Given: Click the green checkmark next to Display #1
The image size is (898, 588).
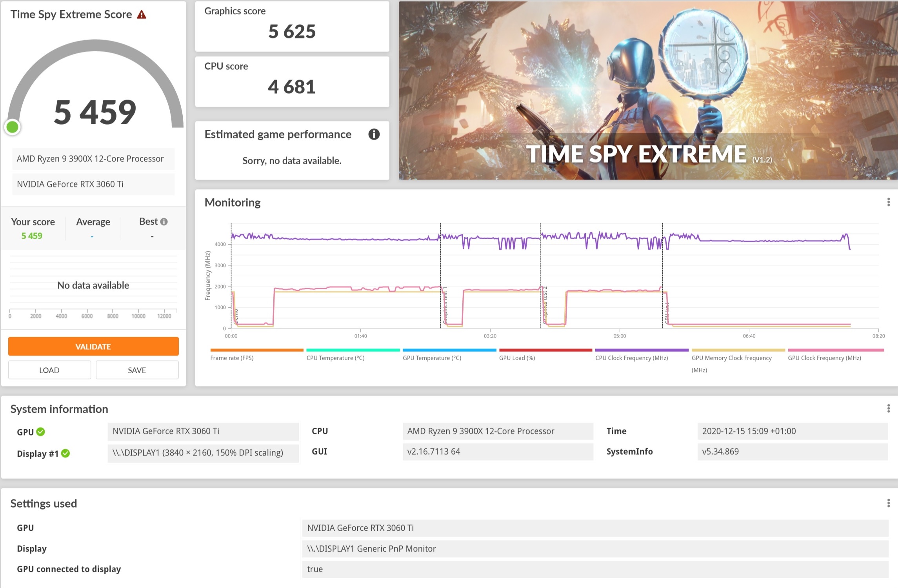Looking at the screenshot, I should tap(66, 454).
